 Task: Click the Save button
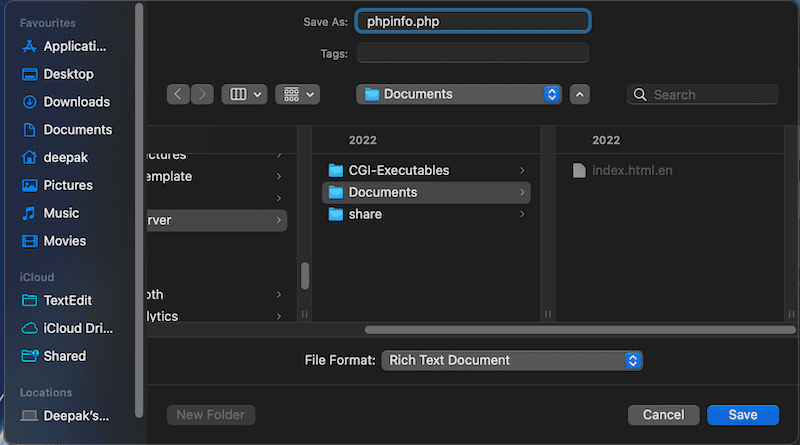coord(743,415)
